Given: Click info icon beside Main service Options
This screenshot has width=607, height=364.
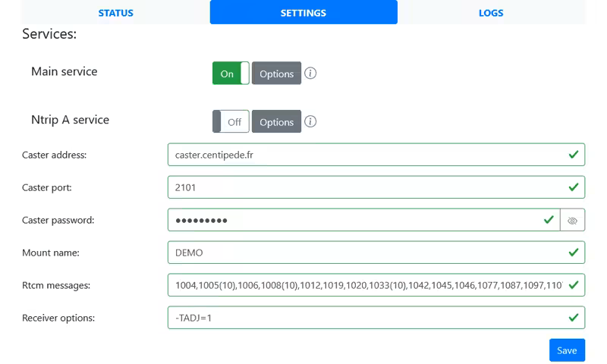Looking at the screenshot, I should click(310, 74).
